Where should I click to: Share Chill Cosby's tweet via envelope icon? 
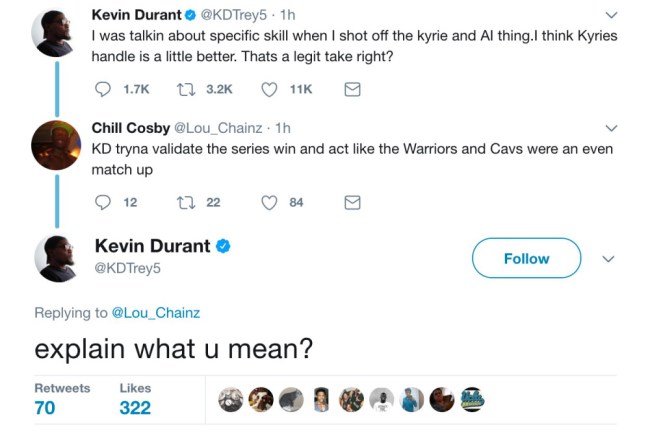click(x=352, y=202)
